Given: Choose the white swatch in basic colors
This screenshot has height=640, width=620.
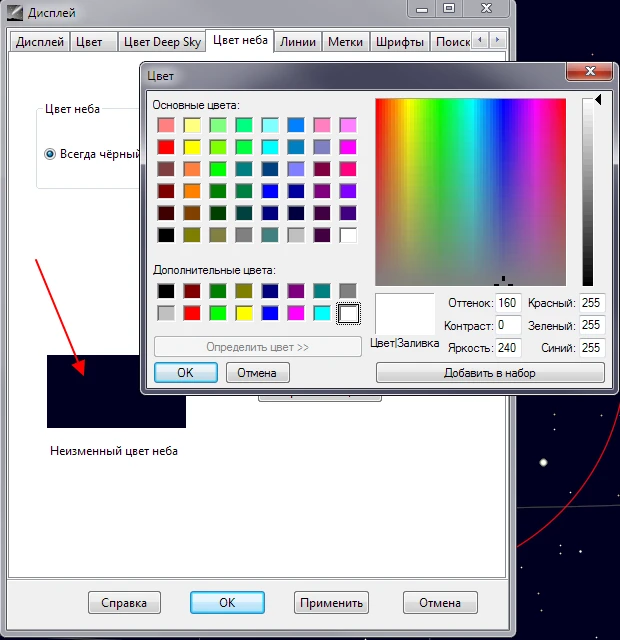Looking at the screenshot, I should point(348,236).
